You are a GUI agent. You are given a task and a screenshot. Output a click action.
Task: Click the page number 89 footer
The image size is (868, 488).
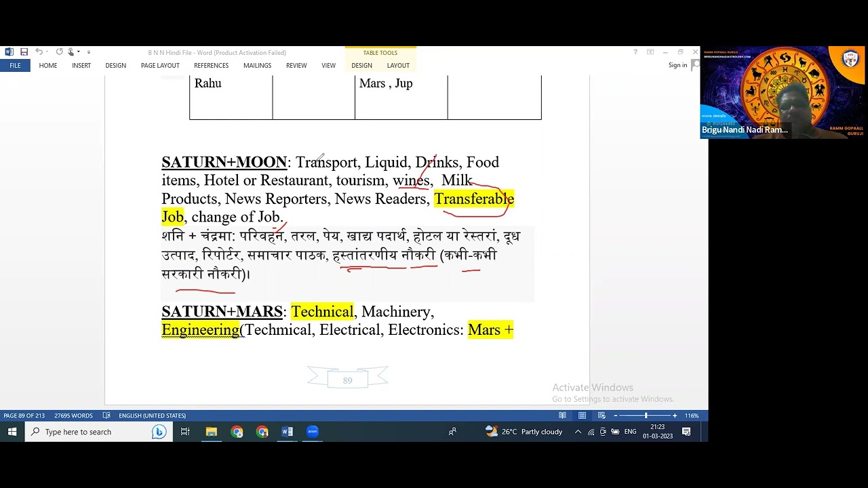[347, 380]
